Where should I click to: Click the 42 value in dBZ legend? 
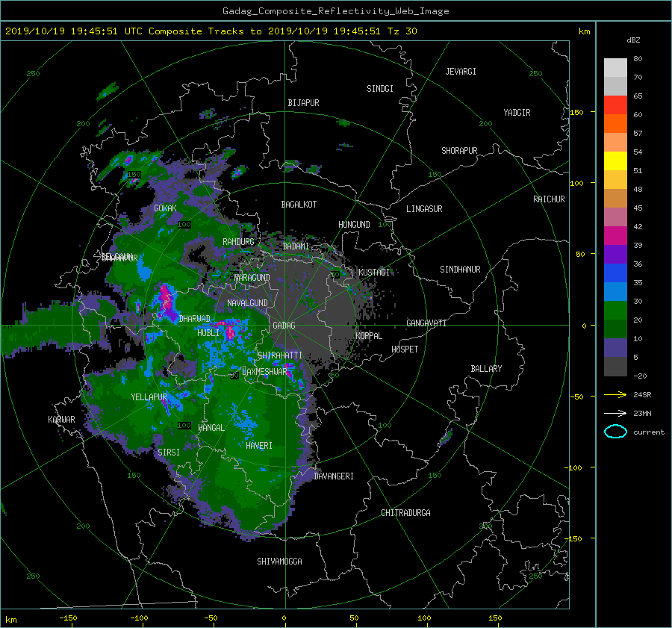coord(638,227)
